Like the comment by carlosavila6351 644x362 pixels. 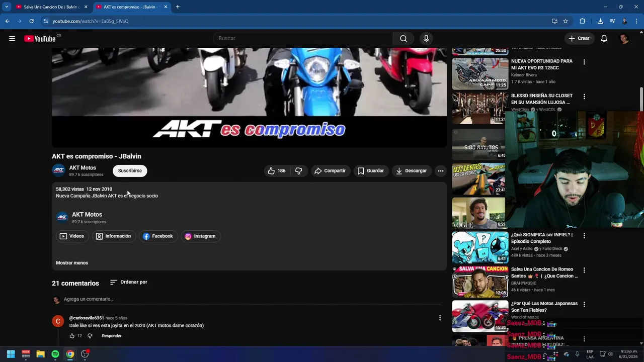click(x=72, y=336)
